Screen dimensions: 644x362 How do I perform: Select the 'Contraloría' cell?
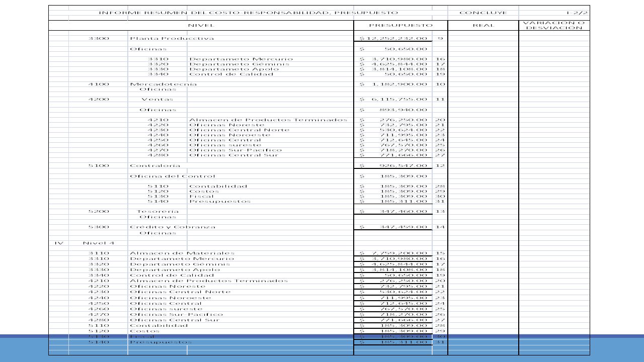pyautogui.click(x=155, y=165)
